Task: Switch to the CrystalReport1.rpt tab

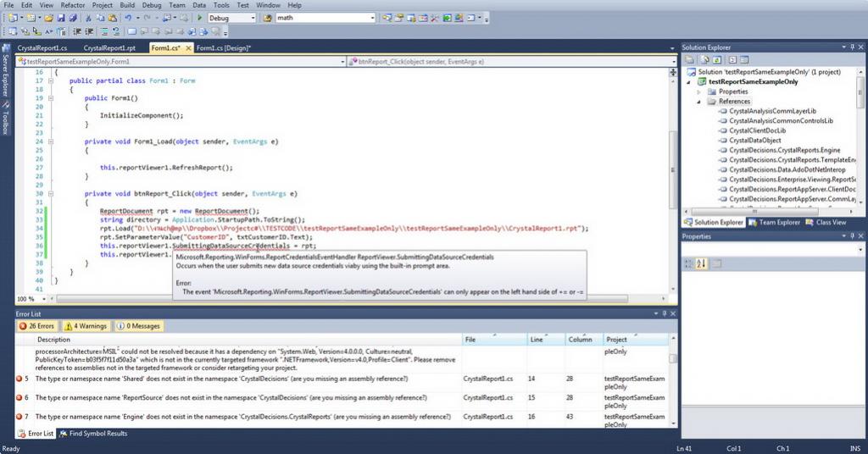Action: [x=109, y=48]
